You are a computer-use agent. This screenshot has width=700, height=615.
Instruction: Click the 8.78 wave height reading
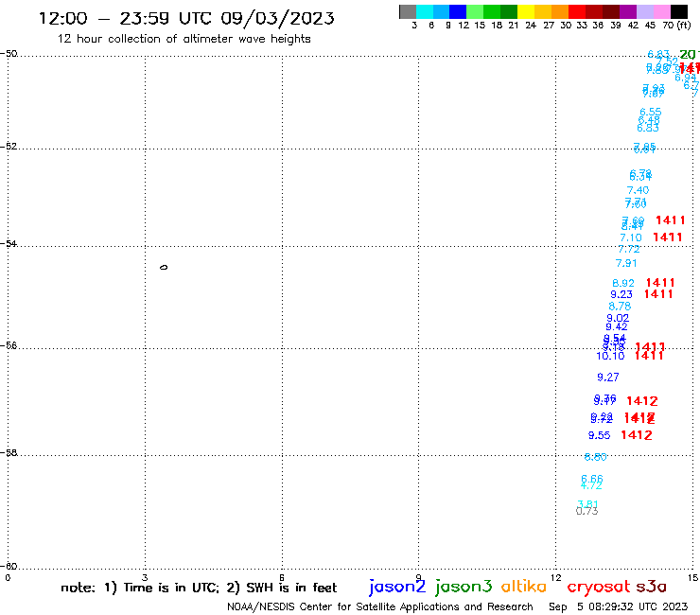620,307
